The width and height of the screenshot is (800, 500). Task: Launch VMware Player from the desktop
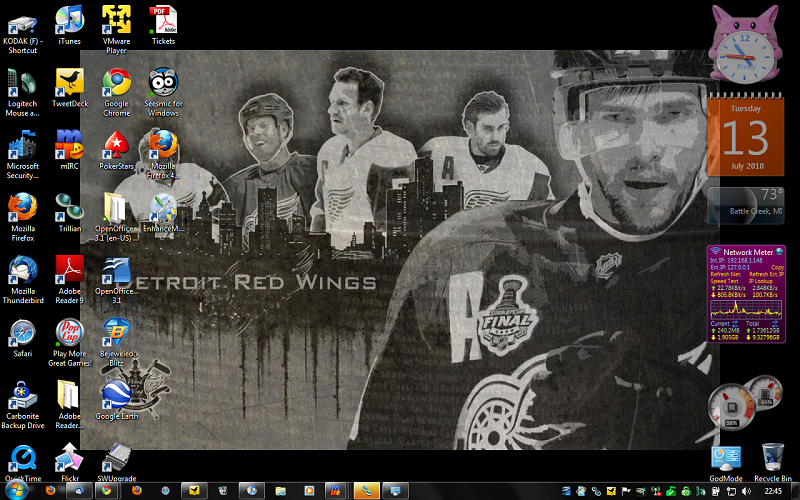(x=116, y=30)
